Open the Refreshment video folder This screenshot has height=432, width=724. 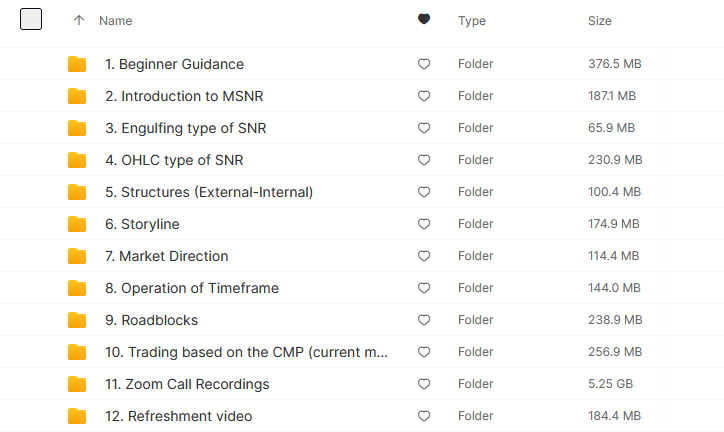[x=178, y=416]
